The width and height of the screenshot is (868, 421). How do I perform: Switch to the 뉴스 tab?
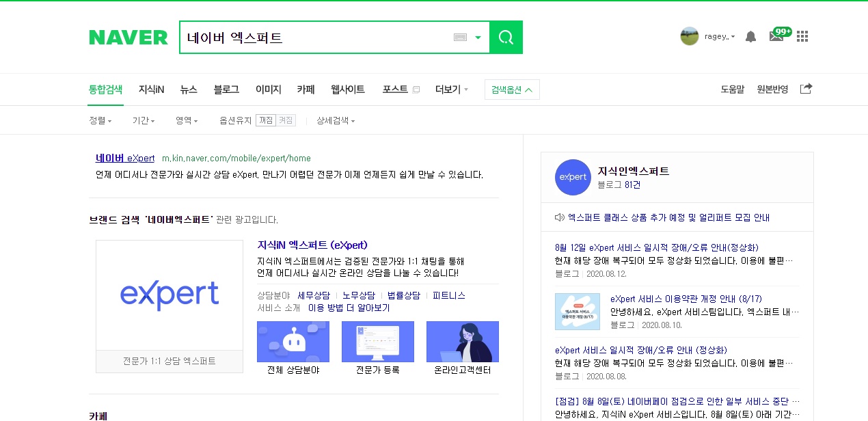click(189, 90)
